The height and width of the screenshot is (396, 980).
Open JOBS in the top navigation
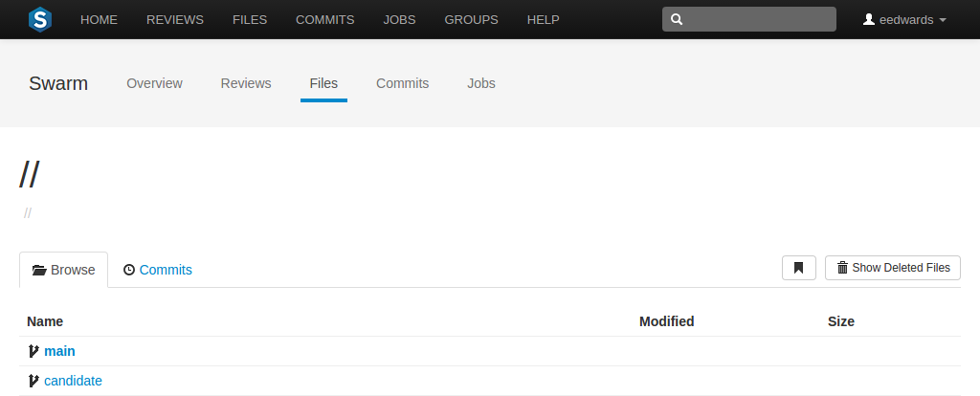399,20
